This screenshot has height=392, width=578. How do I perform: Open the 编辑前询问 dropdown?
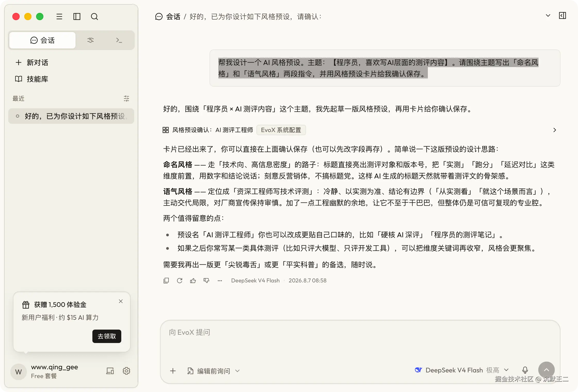(x=214, y=371)
